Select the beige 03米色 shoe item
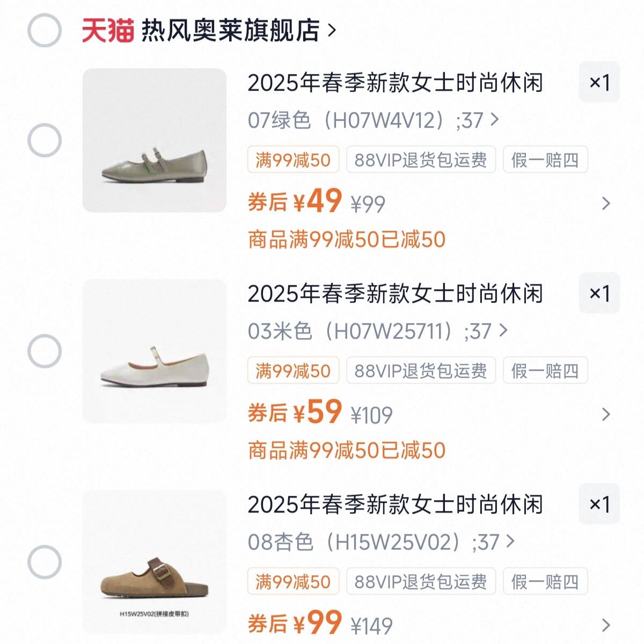The image size is (644, 644). [x=45, y=352]
